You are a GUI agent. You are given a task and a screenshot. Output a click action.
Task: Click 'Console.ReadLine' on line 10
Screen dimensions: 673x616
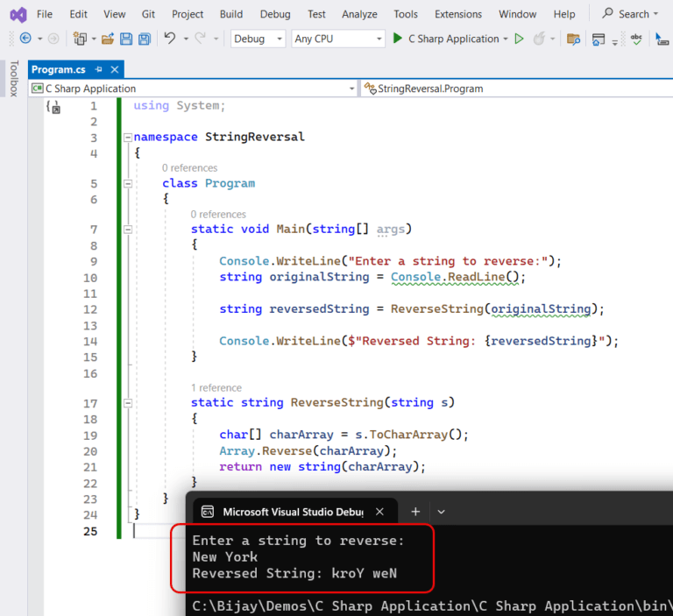point(448,277)
